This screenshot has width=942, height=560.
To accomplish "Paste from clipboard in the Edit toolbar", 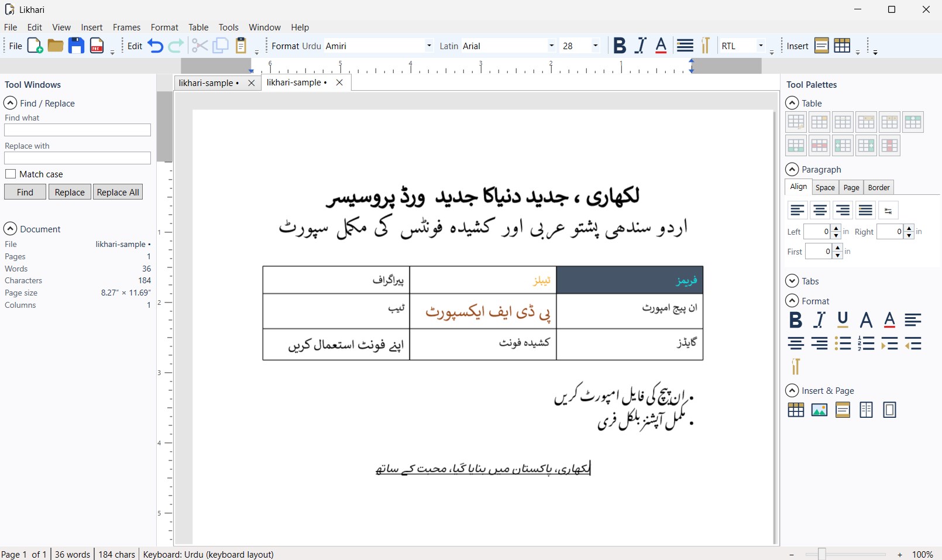I will pos(240,46).
